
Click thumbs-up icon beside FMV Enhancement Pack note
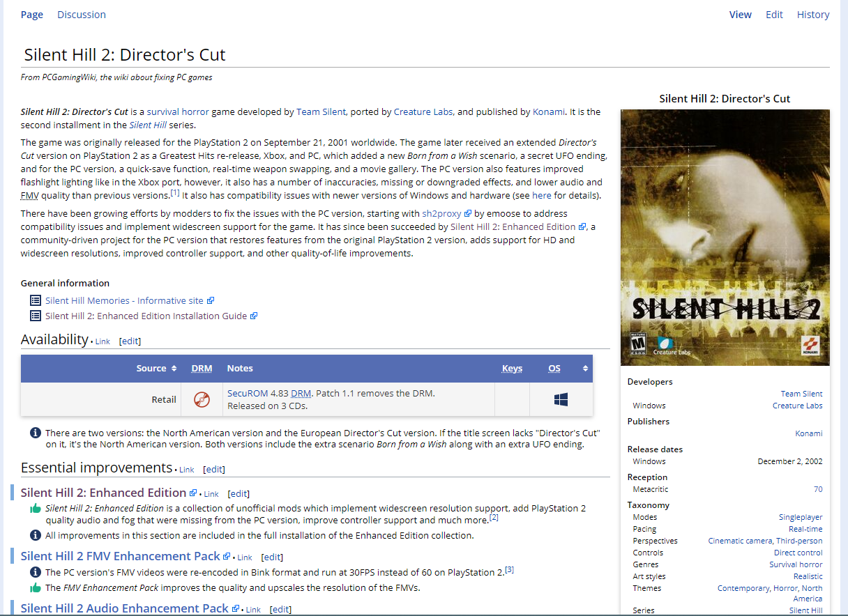click(x=36, y=587)
